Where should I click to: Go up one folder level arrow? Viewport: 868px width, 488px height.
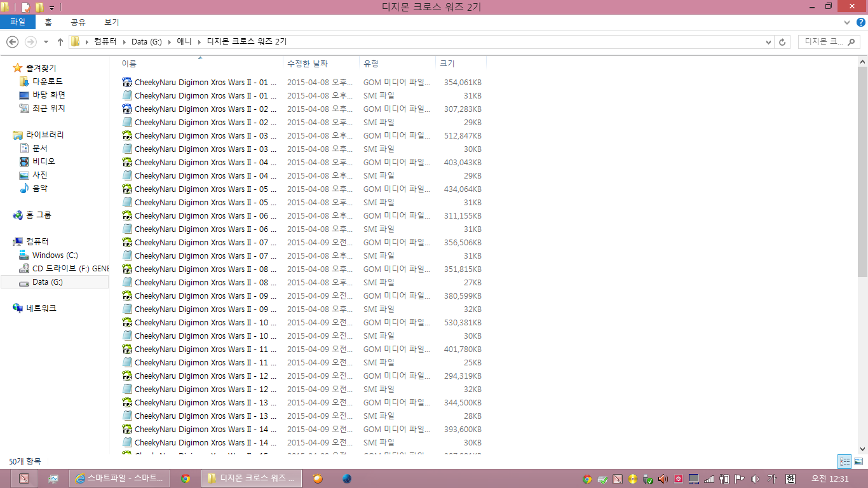pyautogui.click(x=60, y=42)
